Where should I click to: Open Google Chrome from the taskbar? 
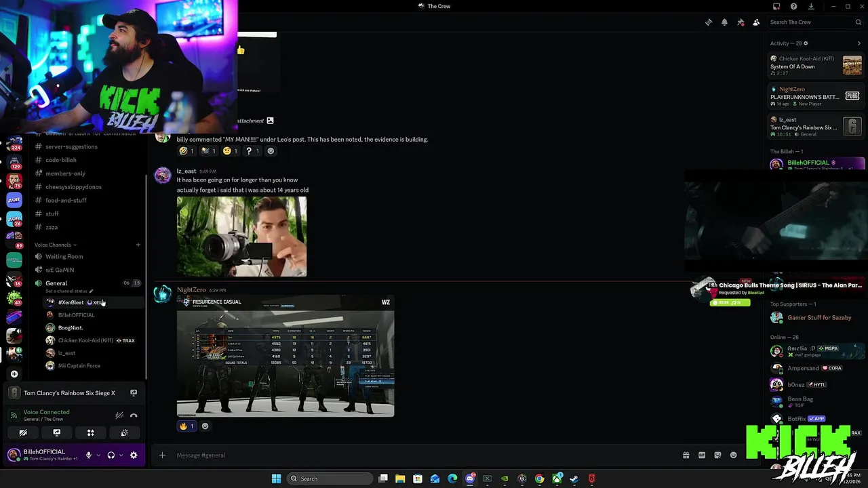click(540, 479)
